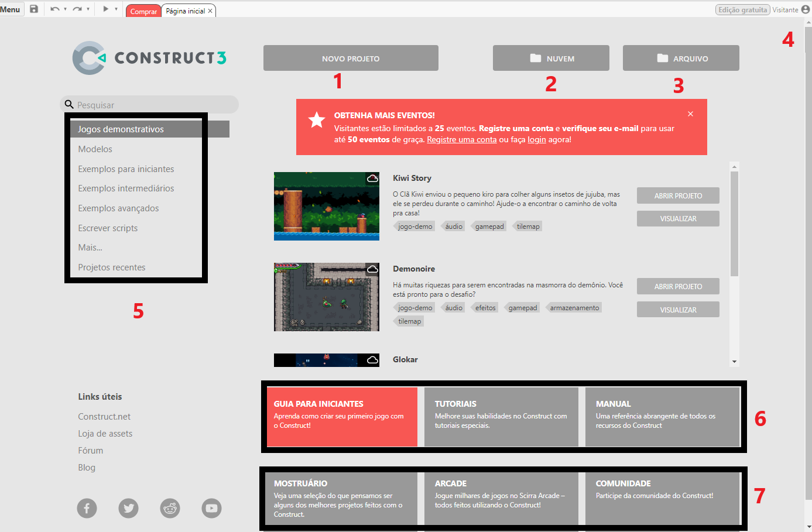Click Demonoire armazenamento tag
This screenshot has height=532, width=812.
[x=574, y=308]
